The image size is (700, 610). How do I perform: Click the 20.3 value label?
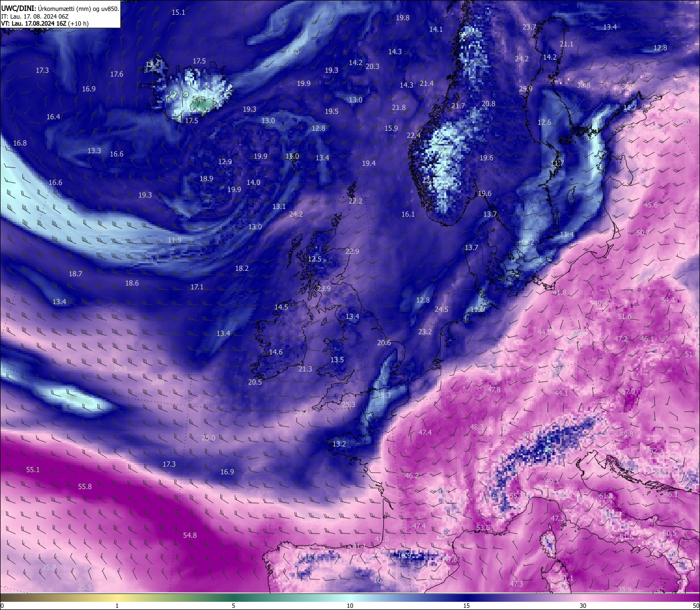point(372,66)
